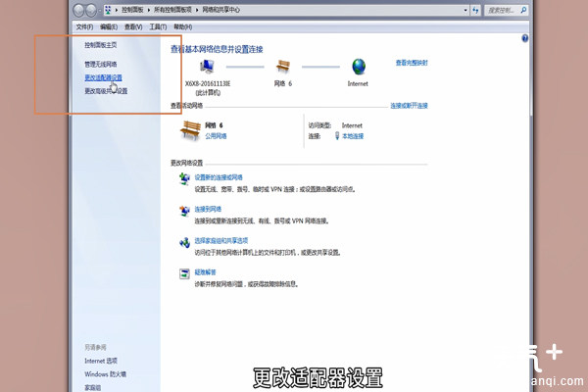The width and height of the screenshot is (588, 392).
Task: Click the 连接到网络 icon
Action: pyautogui.click(x=184, y=212)
